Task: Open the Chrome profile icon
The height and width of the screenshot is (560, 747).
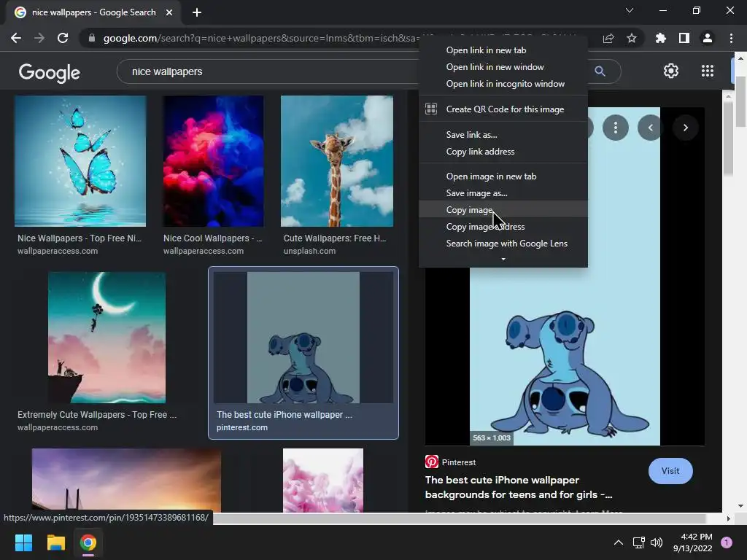Action: pos(708,38)
